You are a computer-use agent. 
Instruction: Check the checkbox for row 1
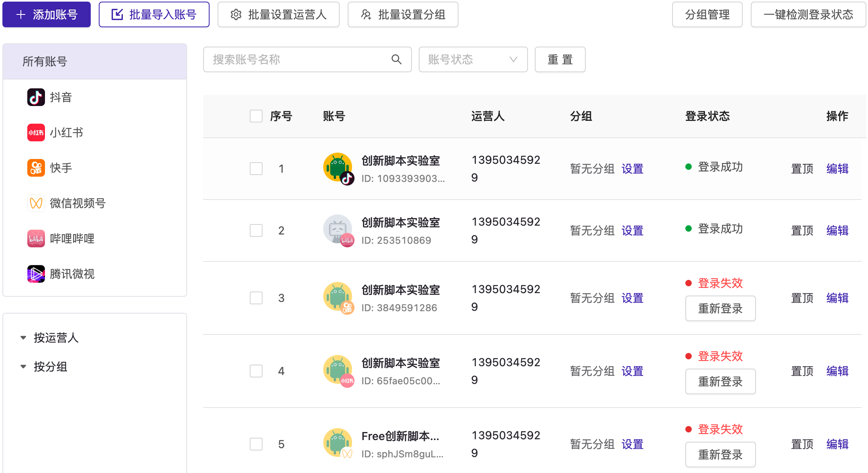click(256, 169)
